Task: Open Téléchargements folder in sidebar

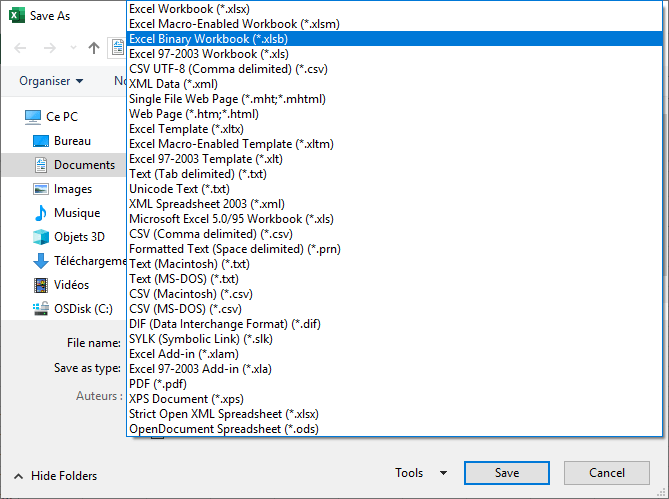Action: pos(90,261)
